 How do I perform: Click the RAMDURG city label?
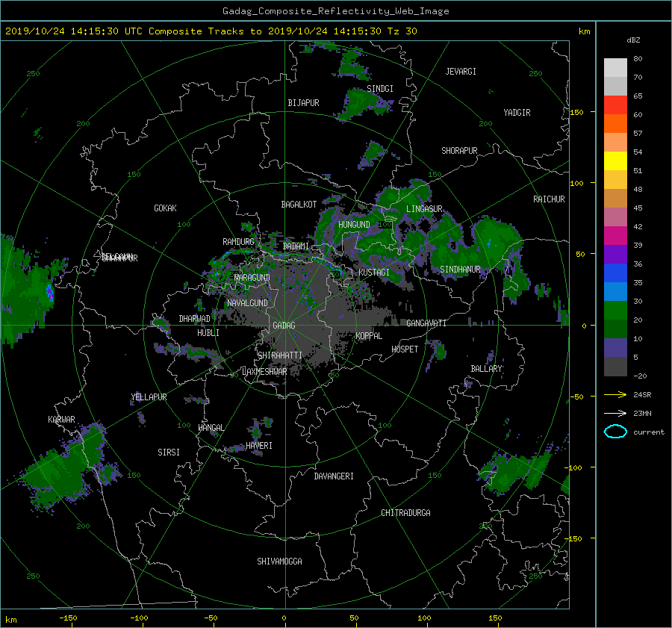coord(238,242)
